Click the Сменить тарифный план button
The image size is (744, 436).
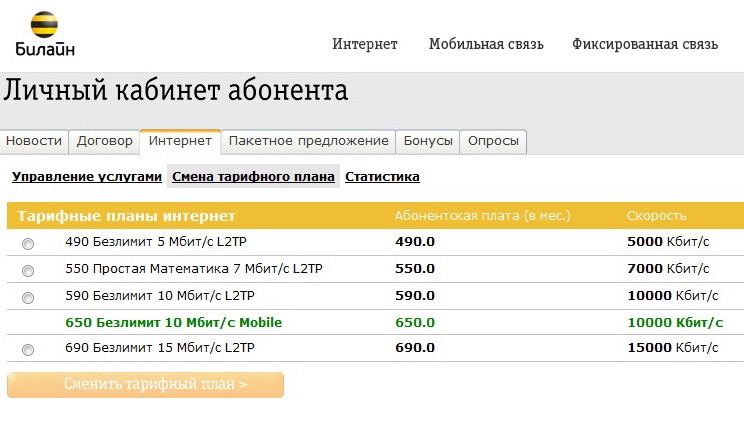(146, 385)
